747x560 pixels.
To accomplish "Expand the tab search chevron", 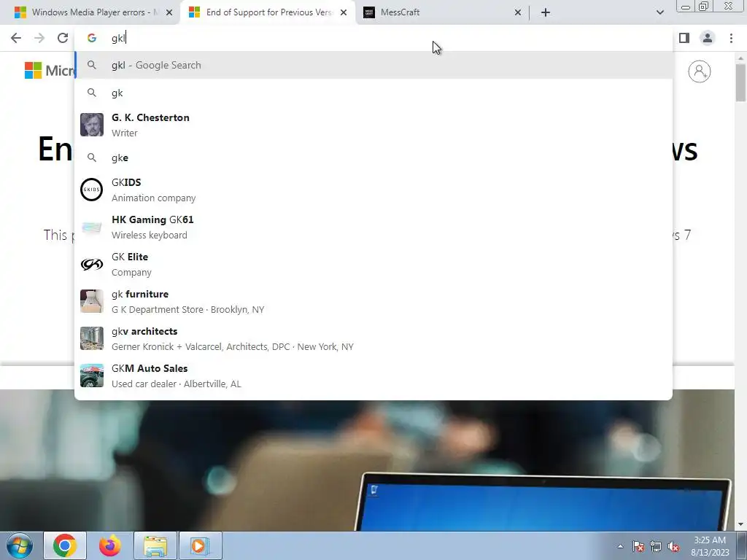I will point(659,12).
